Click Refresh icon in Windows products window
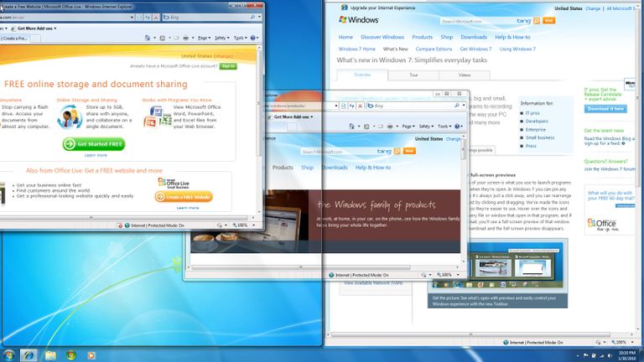Image resolution: width=644 pixels, height=362 pixels. (x=351, y=106)
